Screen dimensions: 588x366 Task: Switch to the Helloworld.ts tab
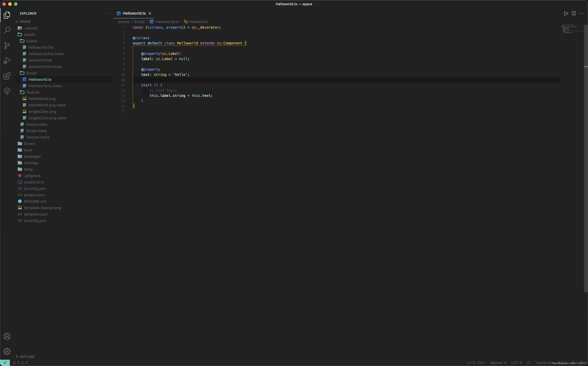point(134,13)
